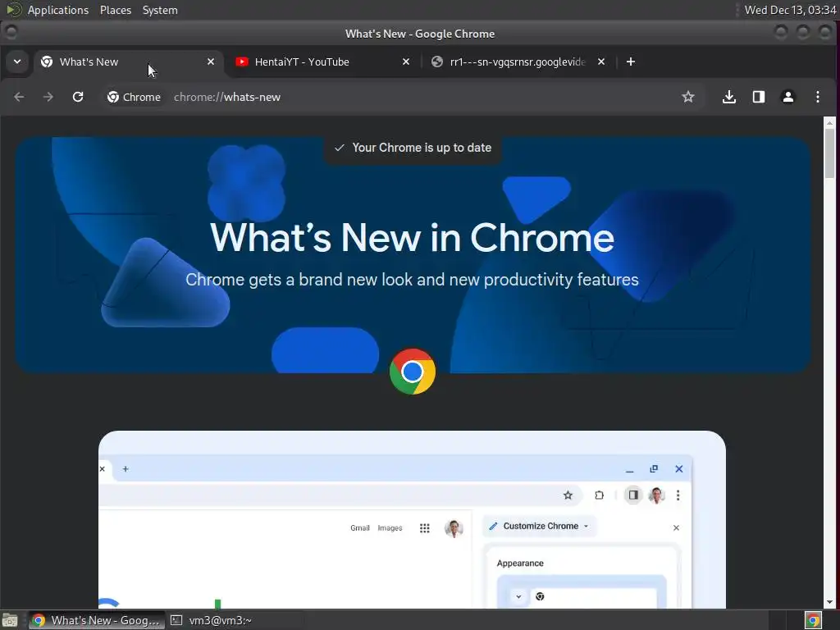Screen dimensions: 840x630
Task: Click the Chrome tray icon in bottom panel
Action: pos(813,620)
